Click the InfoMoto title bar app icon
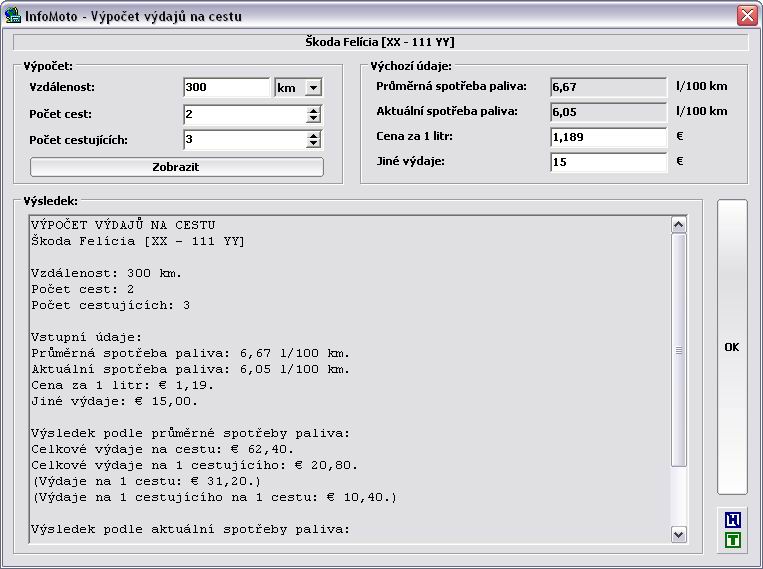Screen dimensions: 763x569 [13, 16]
